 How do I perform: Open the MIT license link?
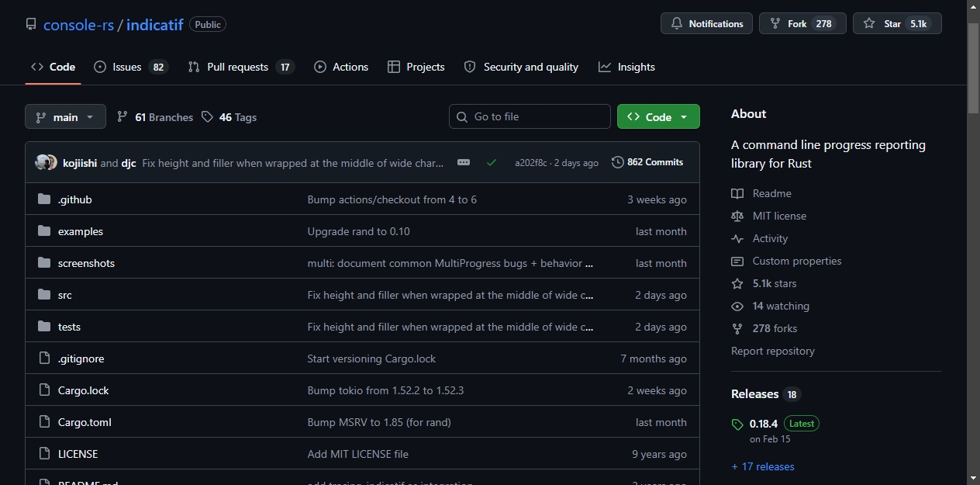(x=779, y=216)
